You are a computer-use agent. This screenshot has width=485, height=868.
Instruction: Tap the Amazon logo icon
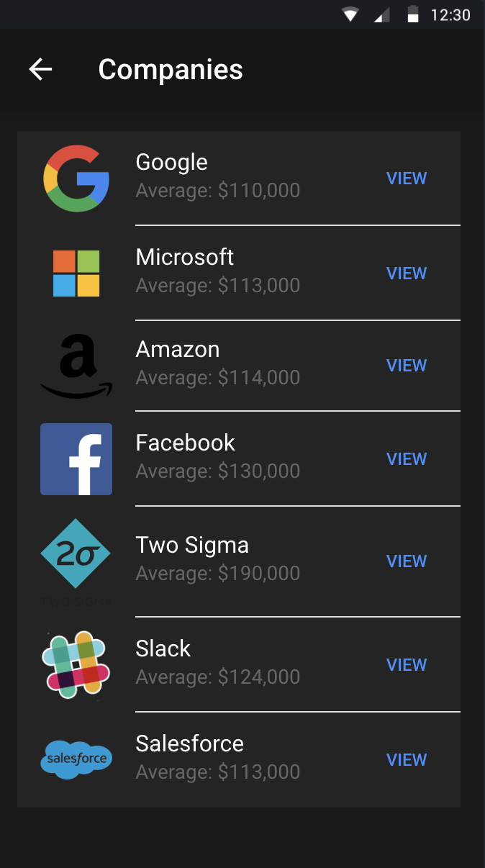[76, 366]
